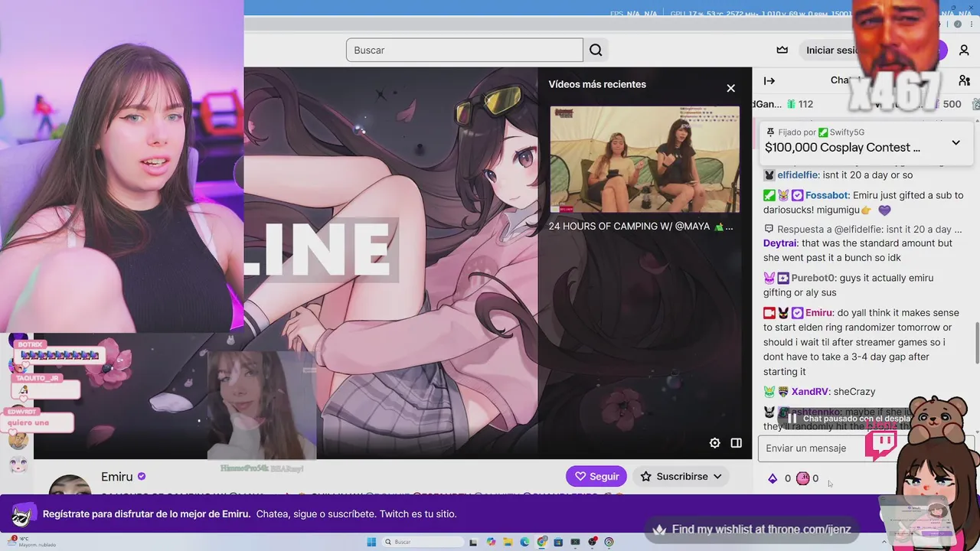Switch to Google Chrome on the taskbar

tap(542, 542)
